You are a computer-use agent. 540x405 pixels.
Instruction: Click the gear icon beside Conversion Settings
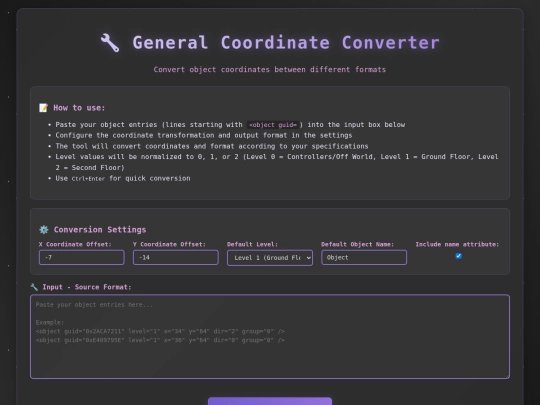pos(44,230)
